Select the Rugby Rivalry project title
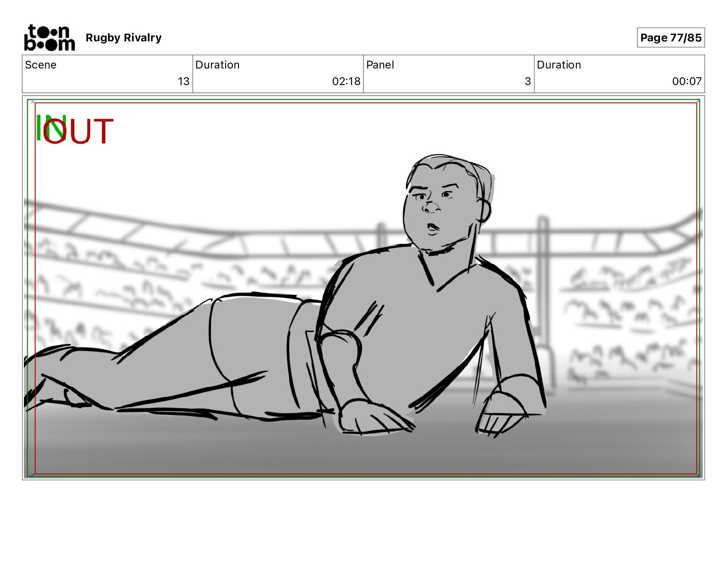The height and width of the screenshot is (563, 728). coord(123,38)
